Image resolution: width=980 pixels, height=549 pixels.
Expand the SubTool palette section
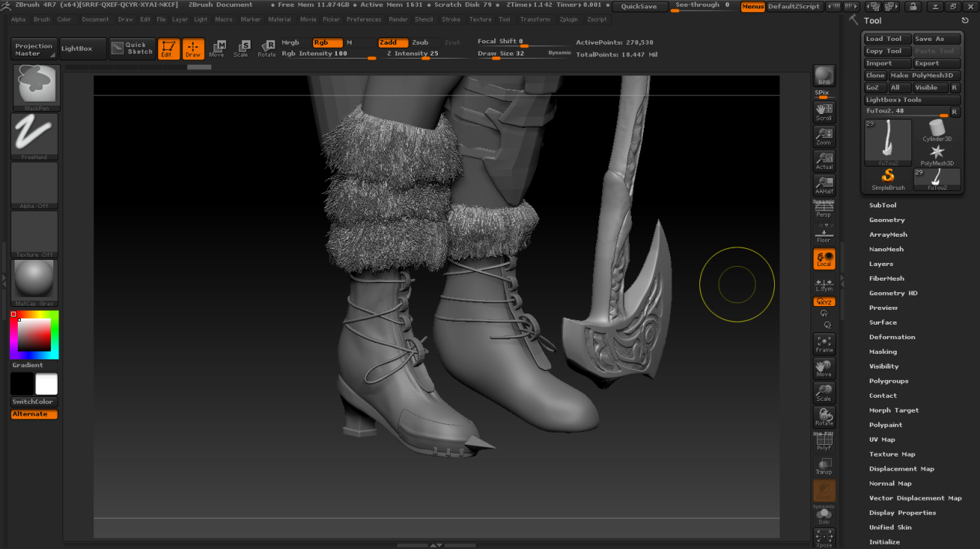point(882,205)
